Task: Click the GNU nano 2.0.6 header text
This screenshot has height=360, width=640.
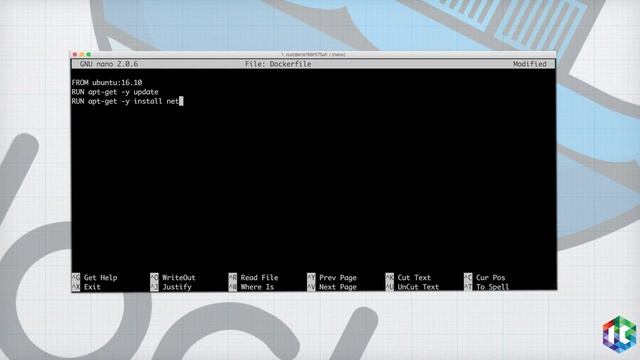Action: click(x=109, y=64)
